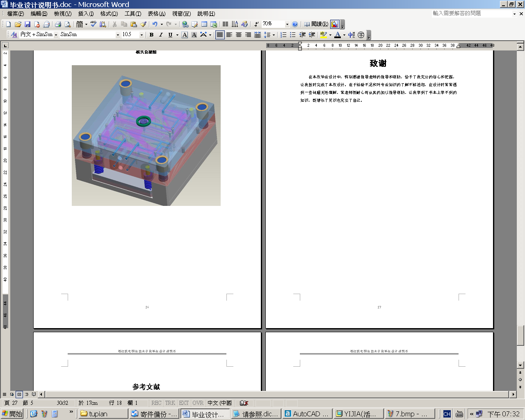Type a question in help box
Screen dimensions: 525x420
472,14
